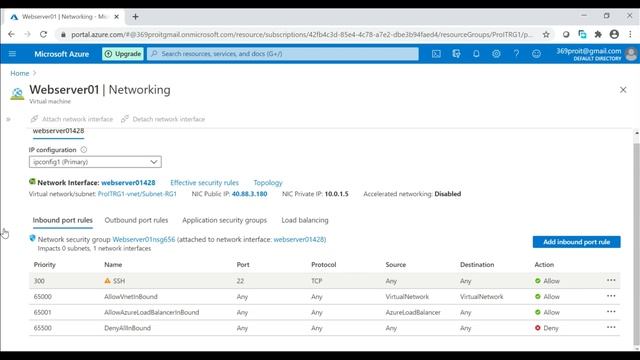Select the SSH rule name
This screenshot has height=360, width=640.
click(x=119, y=281)
